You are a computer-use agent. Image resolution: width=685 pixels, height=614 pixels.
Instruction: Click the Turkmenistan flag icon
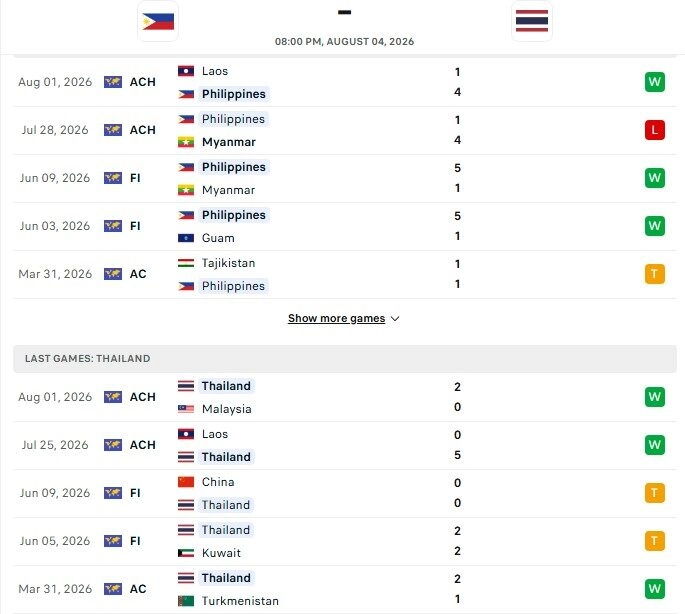(186, 601)
